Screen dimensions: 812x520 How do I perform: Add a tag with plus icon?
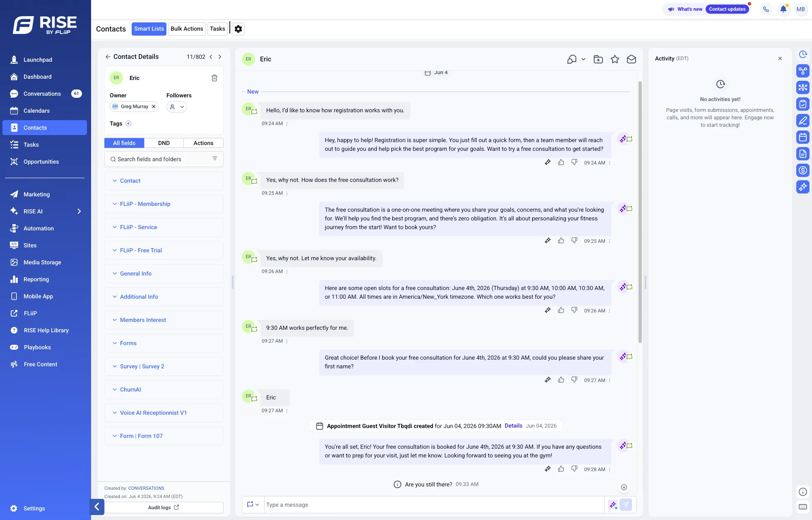coord(128,123)
